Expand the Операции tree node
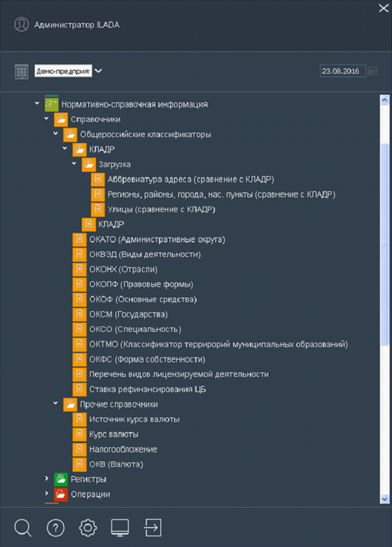Screen dimensions: 392x547 click(46, 493)
